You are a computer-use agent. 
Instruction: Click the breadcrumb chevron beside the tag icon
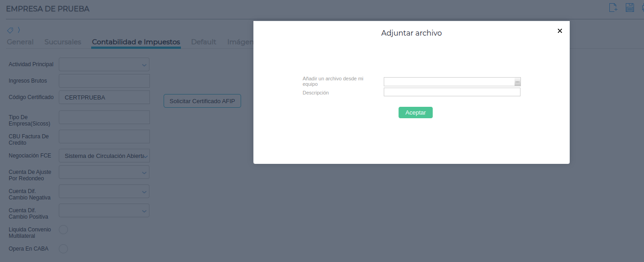tap(19, 30)
